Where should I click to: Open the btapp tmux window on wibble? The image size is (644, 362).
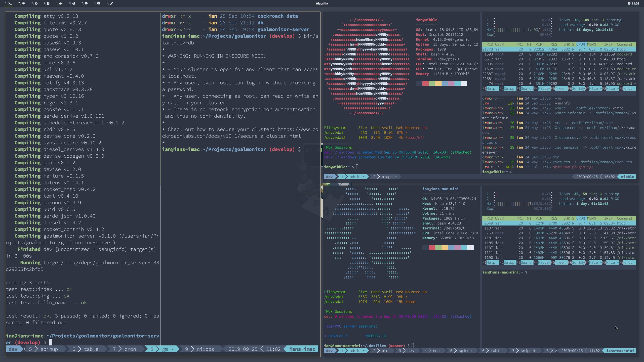coord(387,177)
